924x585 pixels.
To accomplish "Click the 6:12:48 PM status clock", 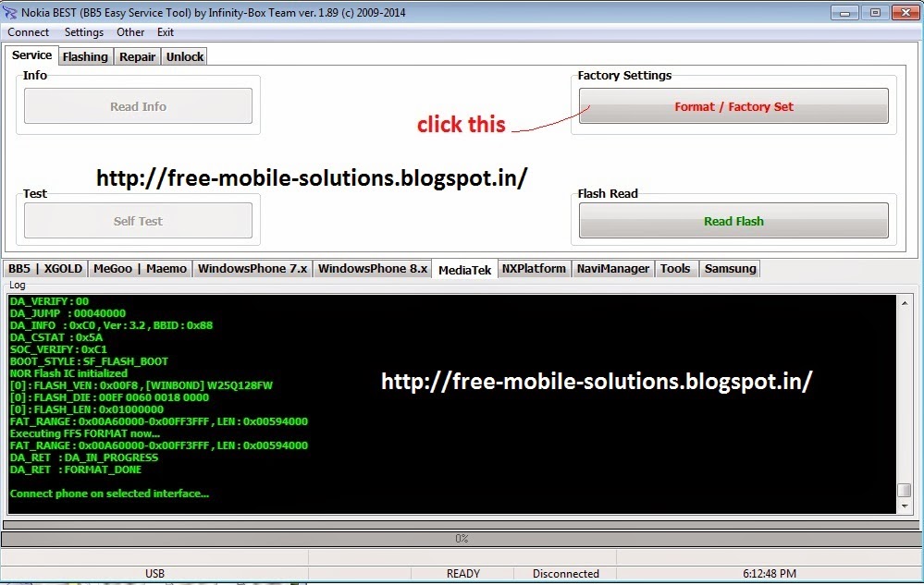I will point(769,573).
